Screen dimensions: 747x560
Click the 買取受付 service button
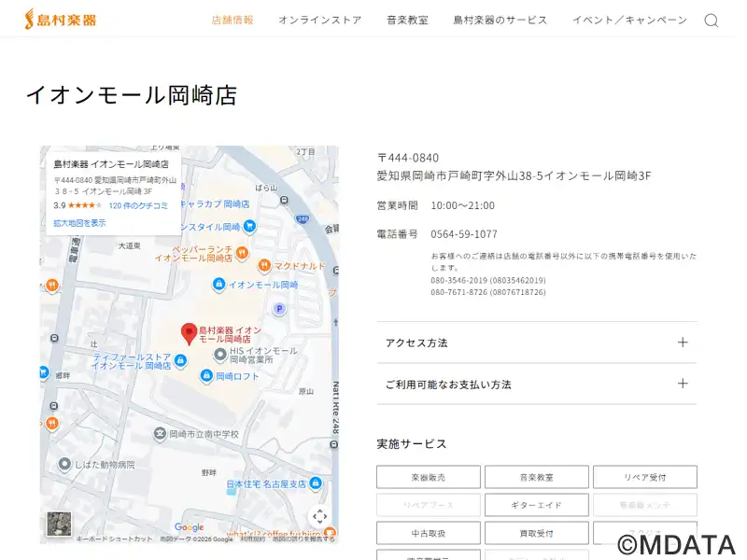pyautogui.click(x=536, y=533)
